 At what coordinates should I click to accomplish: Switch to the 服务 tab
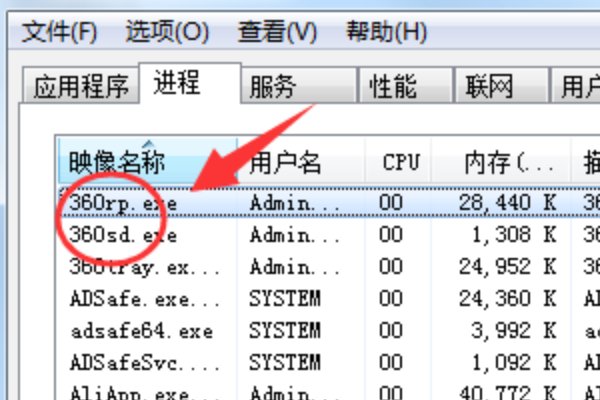tap(299, 85)
